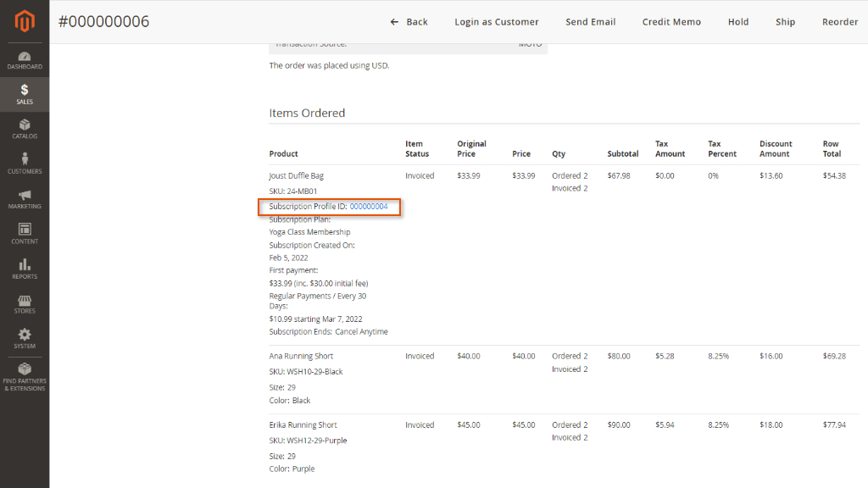The width and height of the screenshot is (868, 488).
Task: Open the Customers sidebar menu
Action: coord(25,164)
